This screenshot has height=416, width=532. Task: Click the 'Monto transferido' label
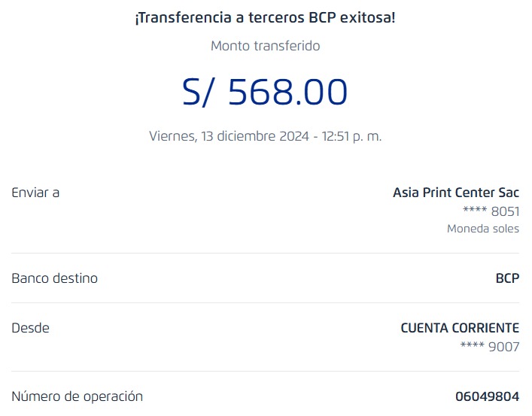[x=265, y=46]
